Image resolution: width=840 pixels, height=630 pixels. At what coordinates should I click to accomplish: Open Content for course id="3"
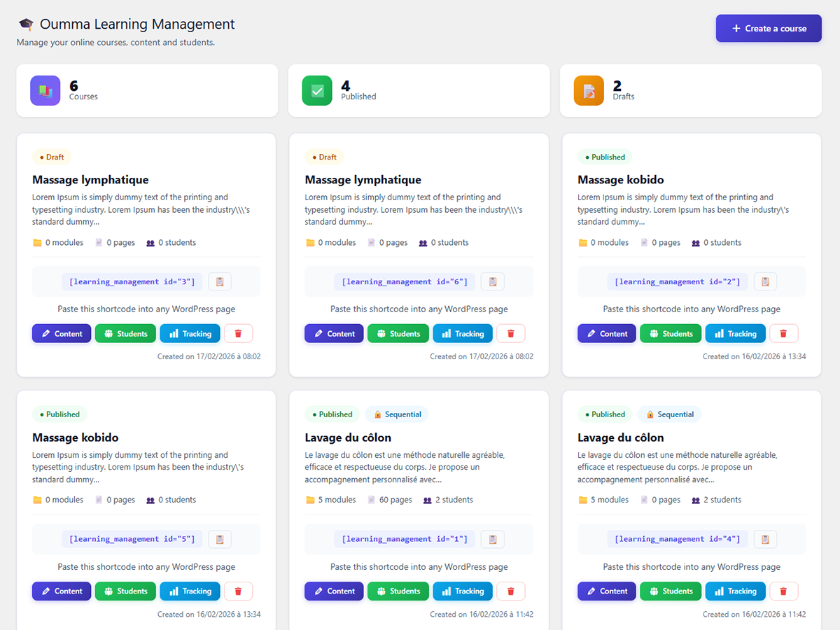coord(62,334)
